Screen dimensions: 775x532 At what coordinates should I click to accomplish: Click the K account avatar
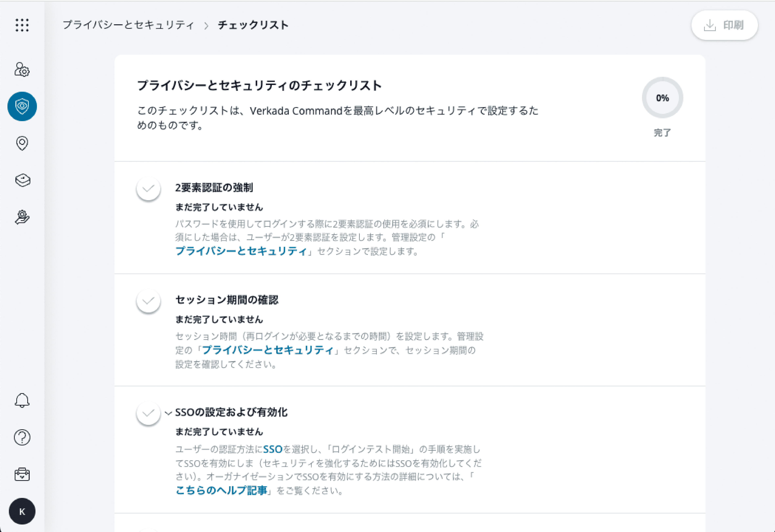point(22,511)
